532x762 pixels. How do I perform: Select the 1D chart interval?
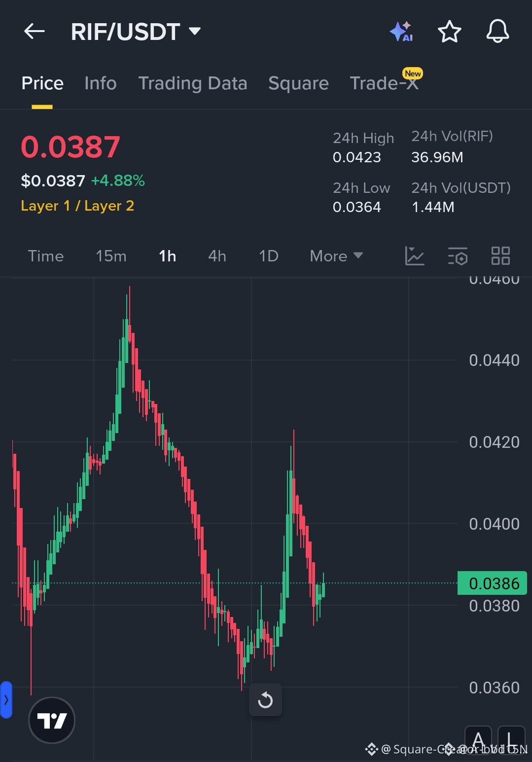pyautogui.click(x=269, y=256)
